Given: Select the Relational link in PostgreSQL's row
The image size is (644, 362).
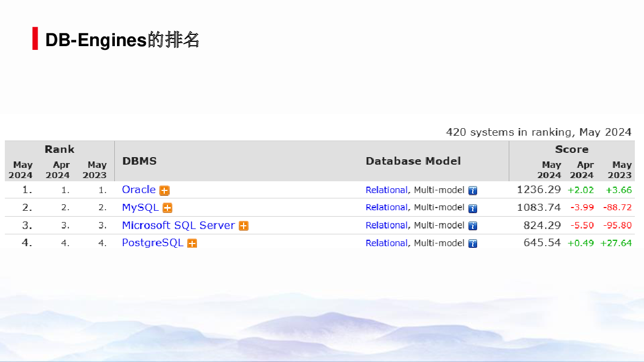Looking at the screenshot, I should (x=386, y=243).
